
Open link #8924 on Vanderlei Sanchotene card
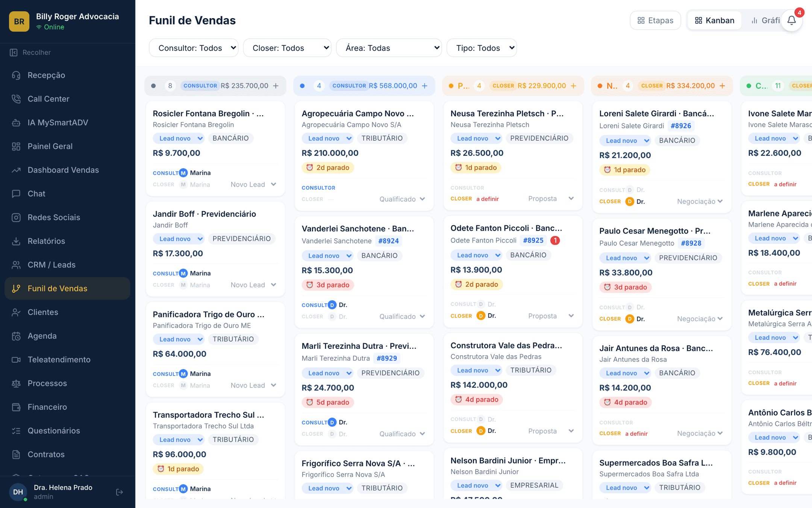click(x=388, y=241)
